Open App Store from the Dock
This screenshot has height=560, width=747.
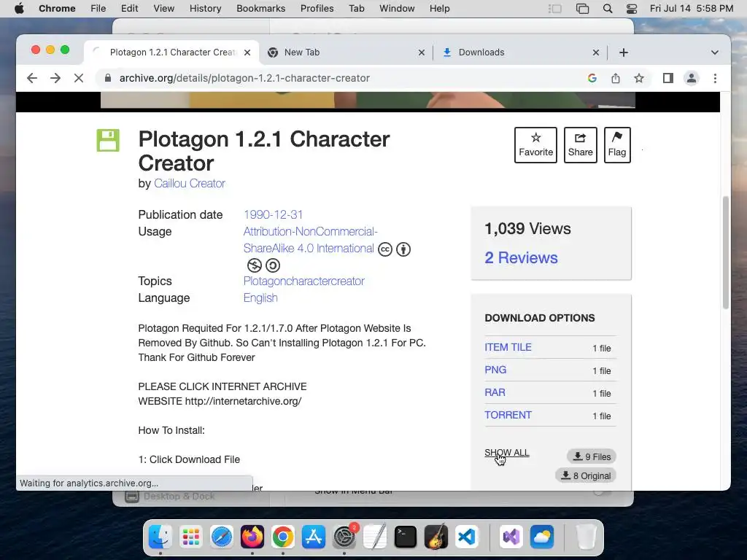pyautogui.click(x=314, y=537)
